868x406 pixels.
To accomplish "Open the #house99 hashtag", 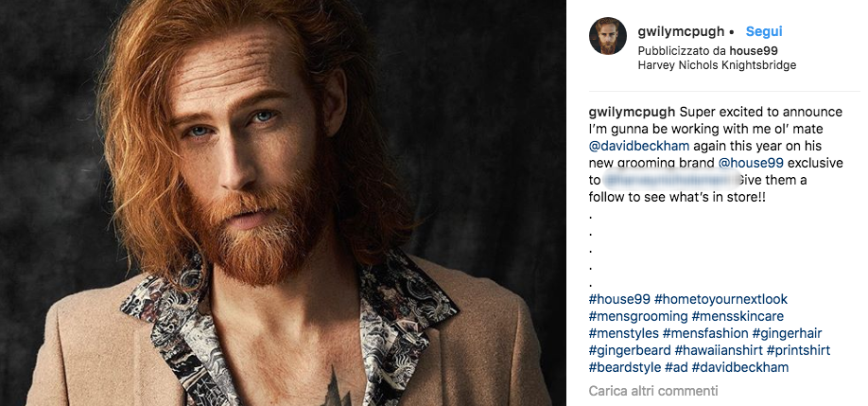I will coord(618,299).
